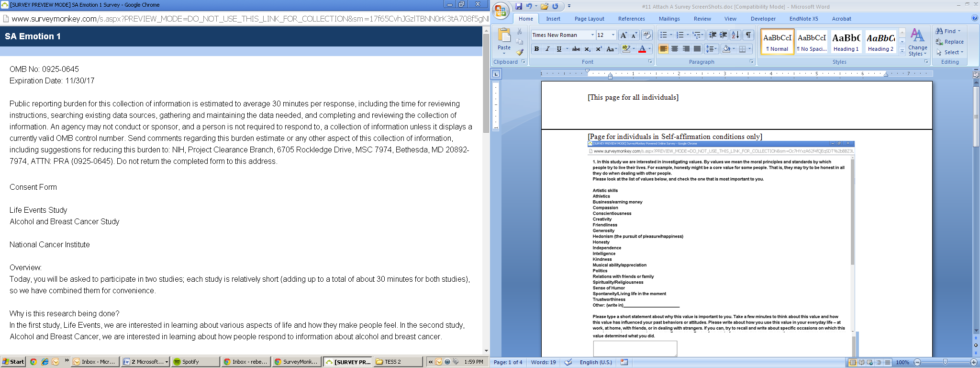
Task: Click the spelling check icon in status bar
Action: [568, 362]
